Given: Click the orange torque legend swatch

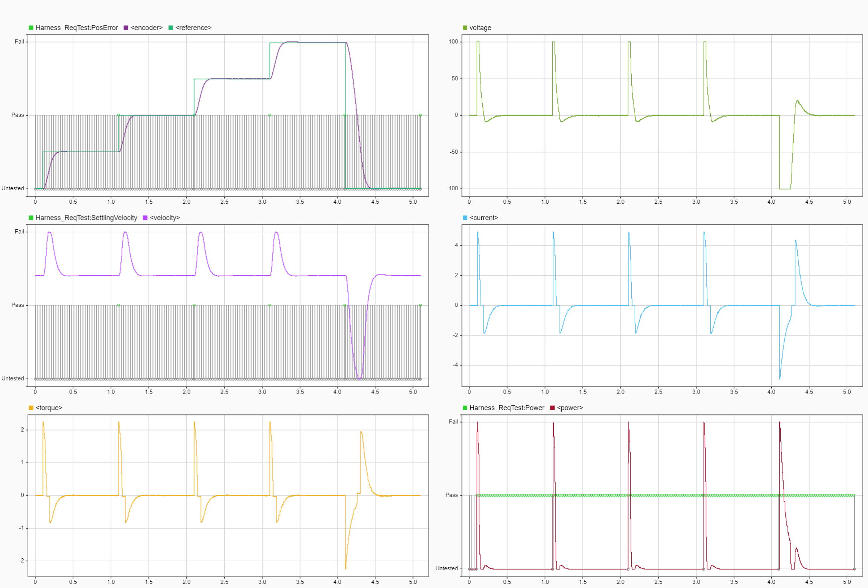Looking at the screenshot, I should click(x=31, y=408).
